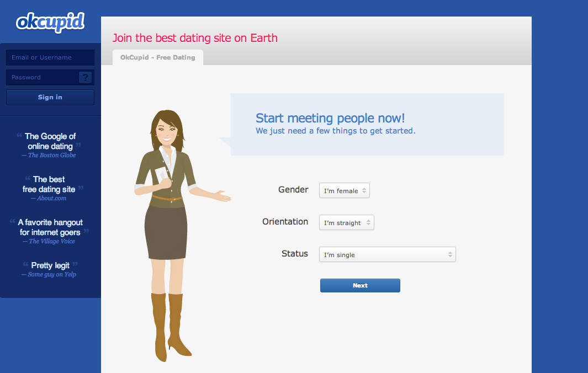Focus the Email or Username field
Image resolution: width=588 pixels, height=373 pixels.
point(50,58)
